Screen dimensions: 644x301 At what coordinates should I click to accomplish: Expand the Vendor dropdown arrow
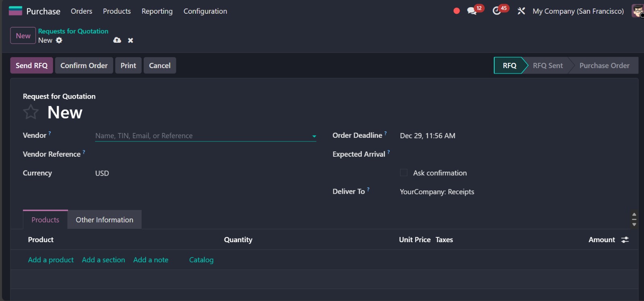pos(314,136)
